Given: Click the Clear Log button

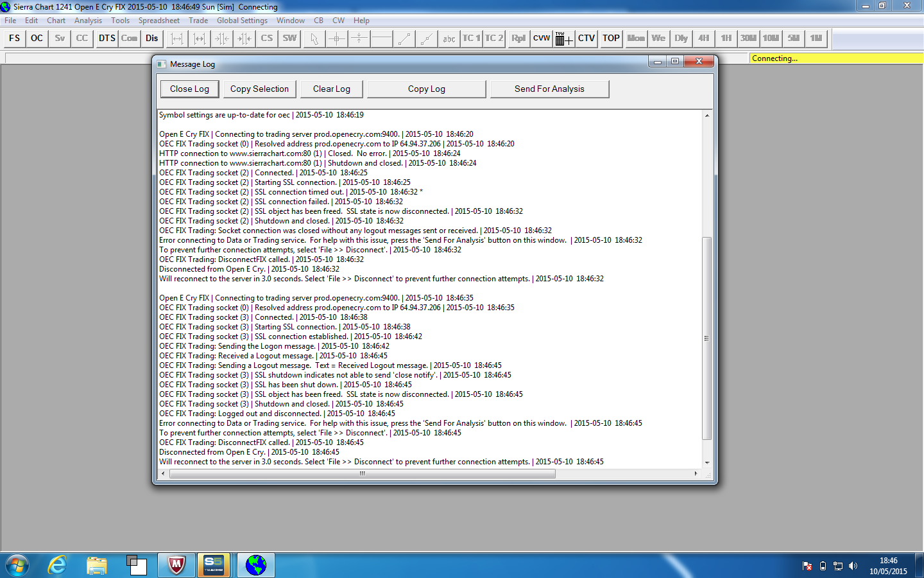Looking at the screenshot, I should point(332,89).
